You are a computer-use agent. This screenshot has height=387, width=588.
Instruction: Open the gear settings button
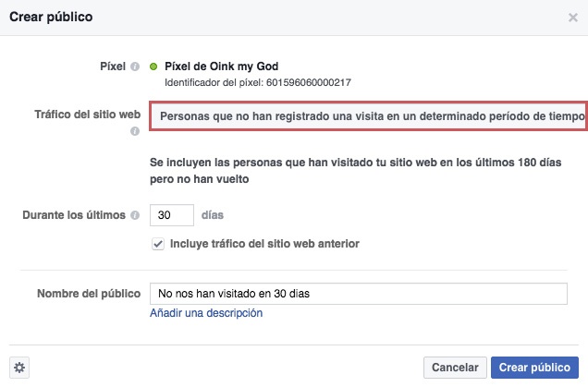tap(19, 368)
